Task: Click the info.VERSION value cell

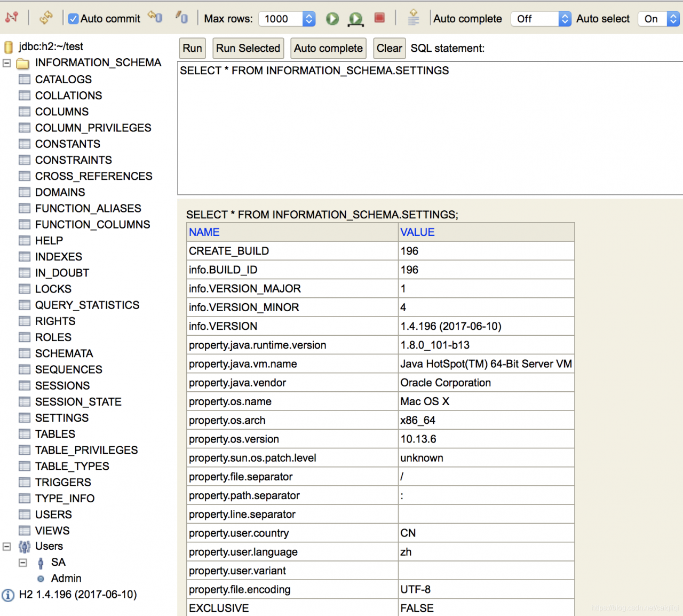Action: pos(486,326)
